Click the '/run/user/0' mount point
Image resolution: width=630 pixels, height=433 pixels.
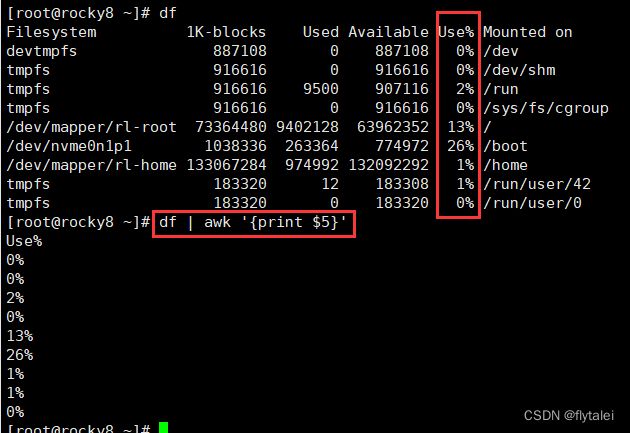(x=532, y=203)
